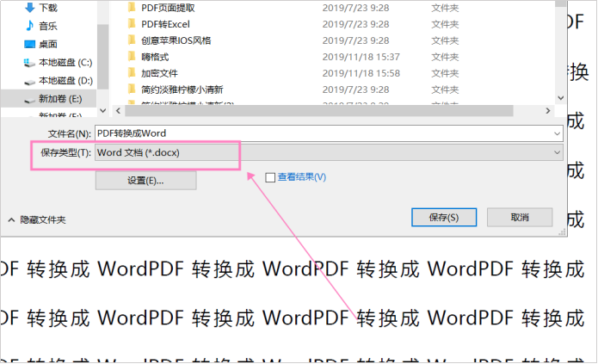Image resolution: width=598 pixels, height=364 pixels.
Task: Select the 音乐 music note icon
Action: 29,26
